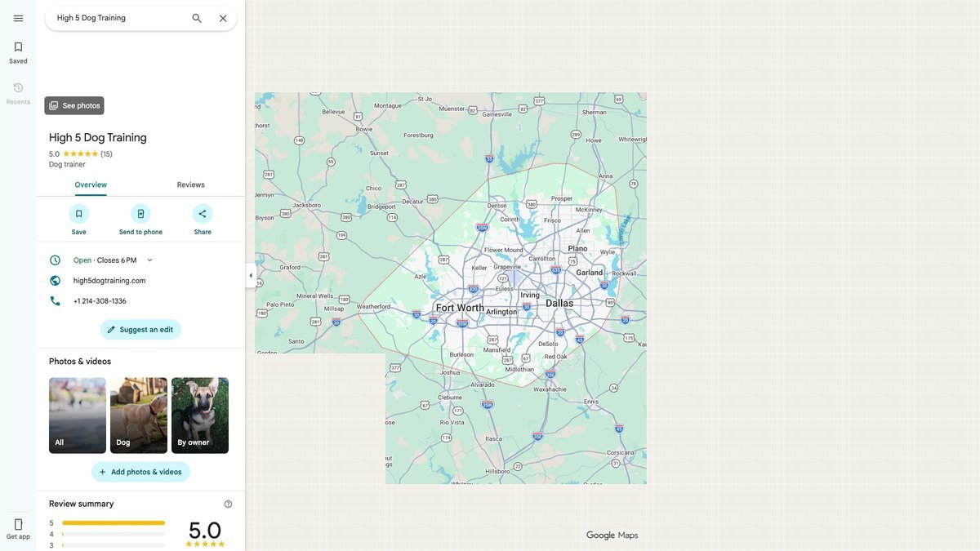Click Review summary heading
This screenshot has width=980, height=551.
pos(82,504)
